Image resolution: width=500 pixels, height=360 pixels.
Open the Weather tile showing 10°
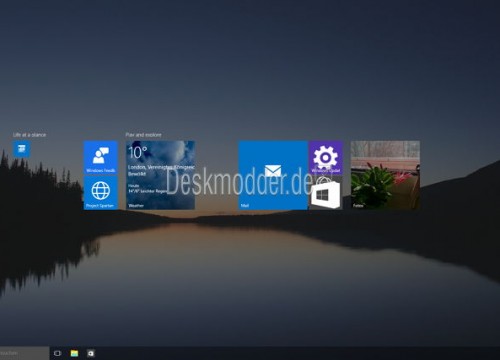point(160,175)
